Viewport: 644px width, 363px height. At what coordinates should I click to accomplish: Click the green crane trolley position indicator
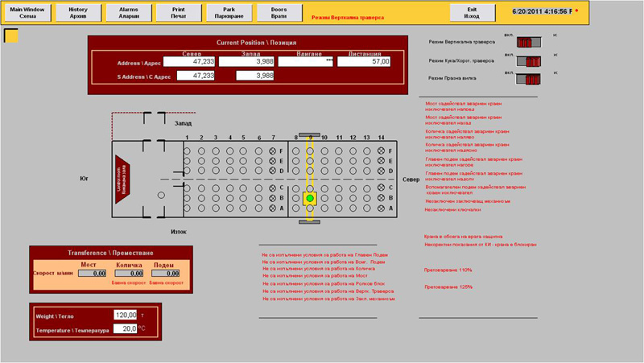[x=310, y=197]
